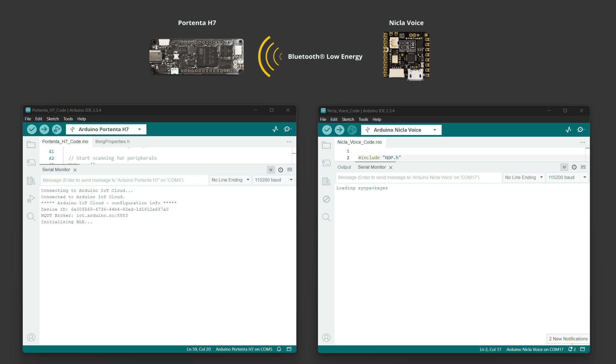Open the No Line Ending dropdown for Nicla Voice
This screenshot has width=616, height=364.
[523, 177]
